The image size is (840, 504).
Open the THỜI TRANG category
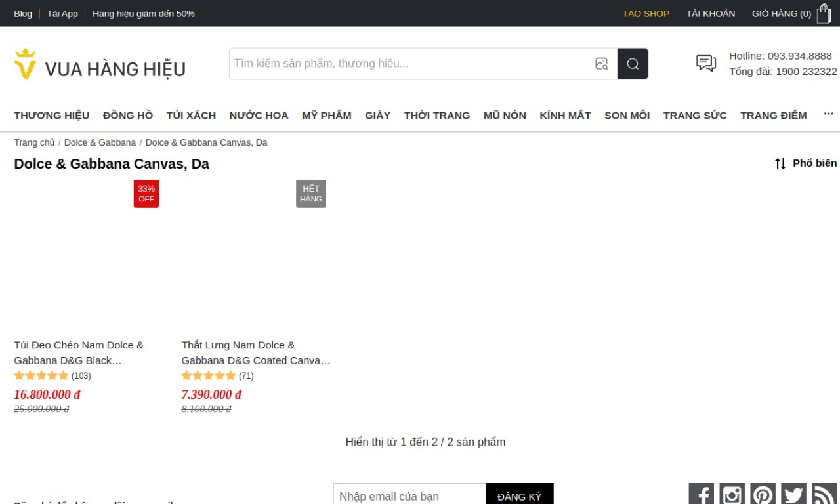(x=437, y=115)
